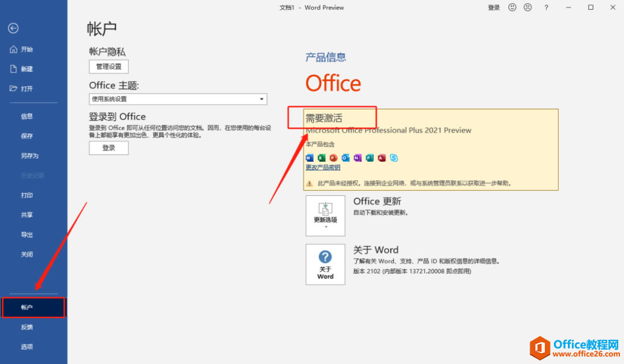This screenshot has height=364, width=624.
Task: Select 帐户 in the sidebar
Action: click(x=34, y=307)
